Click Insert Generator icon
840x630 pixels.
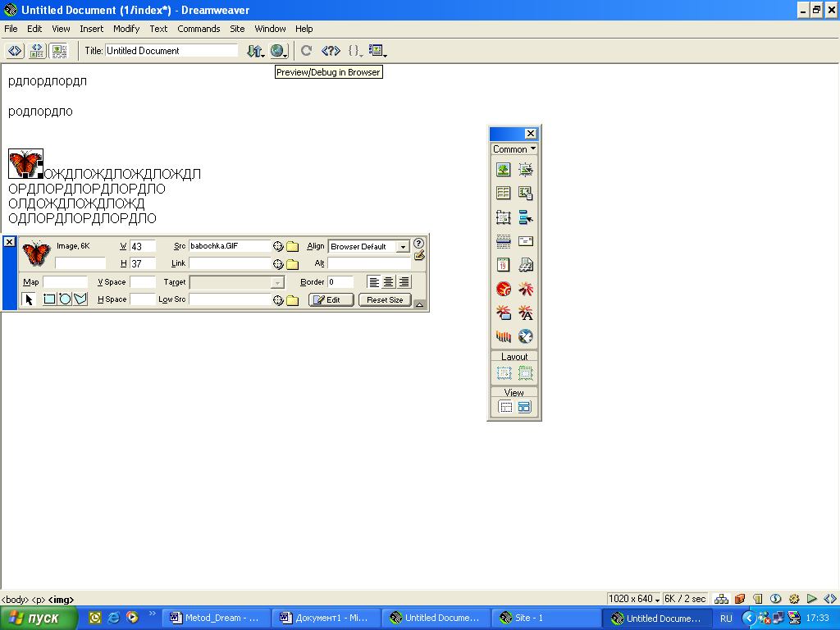[x=526, y=336]
